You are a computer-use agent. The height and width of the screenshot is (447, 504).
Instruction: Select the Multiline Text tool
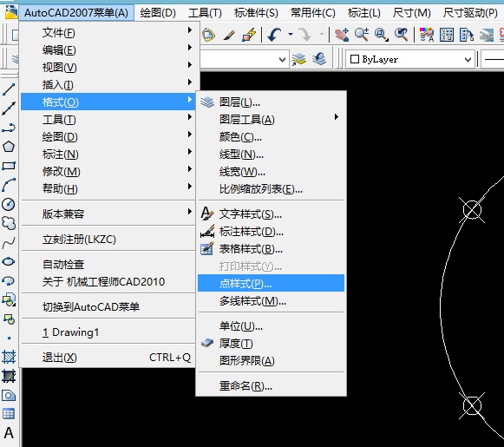[9, 433]
